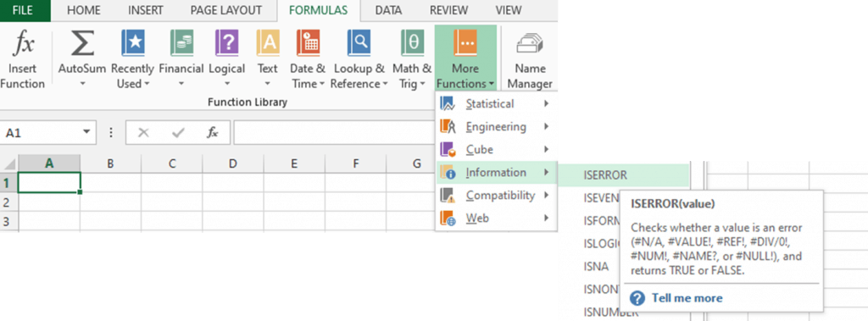This screenshot has height=321, width=868.
Task: Click the formula bar fx button
Action: pyautogui.click(x=213, y=133)
